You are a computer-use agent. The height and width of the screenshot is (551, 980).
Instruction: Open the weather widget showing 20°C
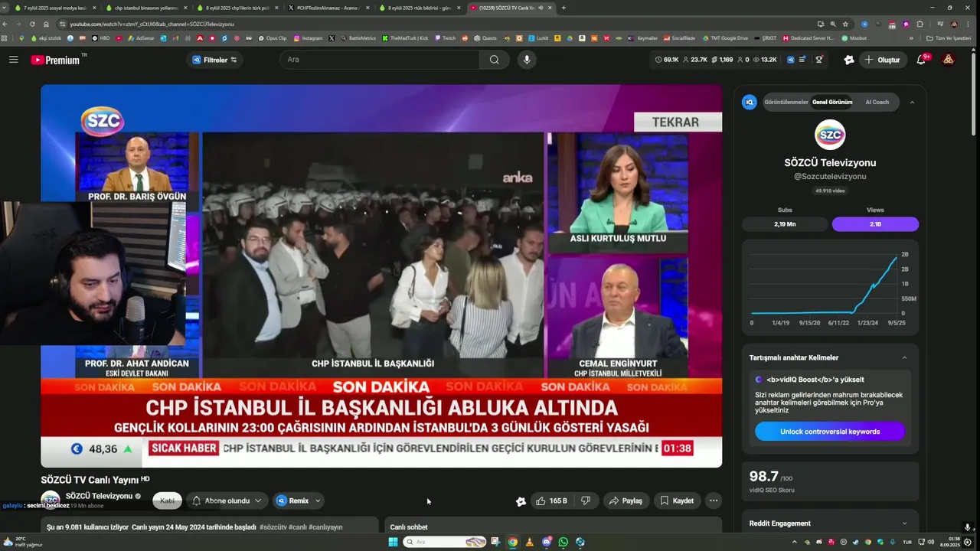click(23, 542)
